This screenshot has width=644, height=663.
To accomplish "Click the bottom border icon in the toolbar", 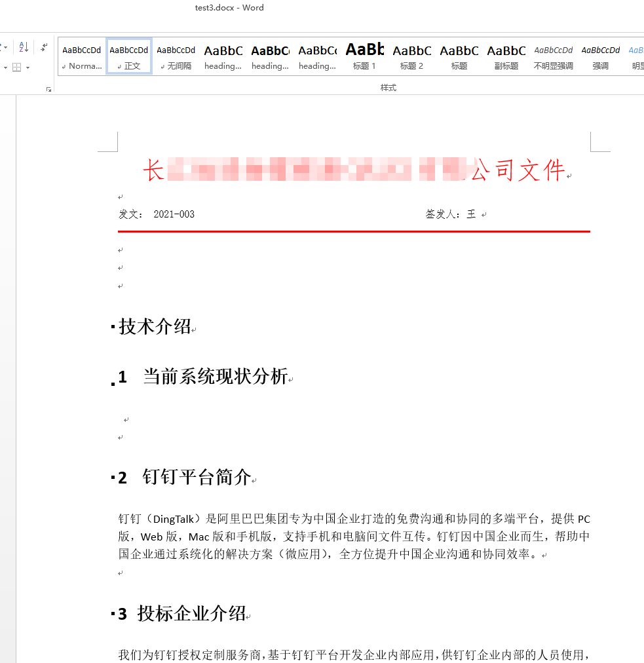I will pyautogui.click(x=16, y=67).
